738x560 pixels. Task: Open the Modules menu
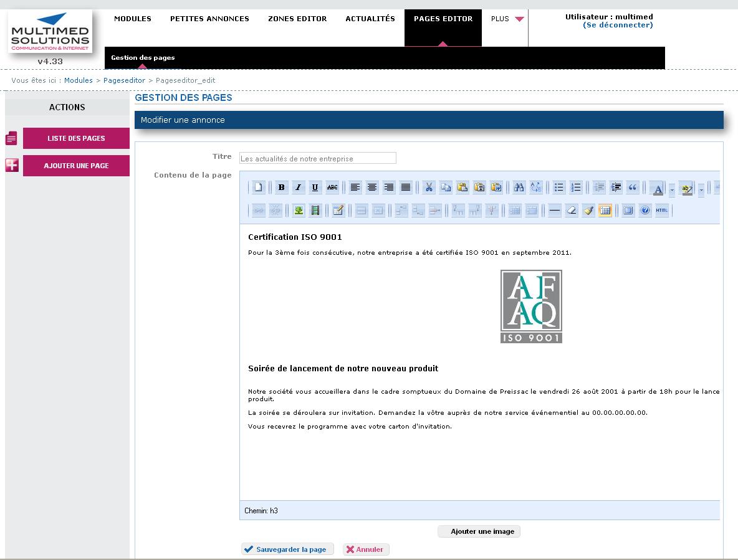(x=133, y=19)
